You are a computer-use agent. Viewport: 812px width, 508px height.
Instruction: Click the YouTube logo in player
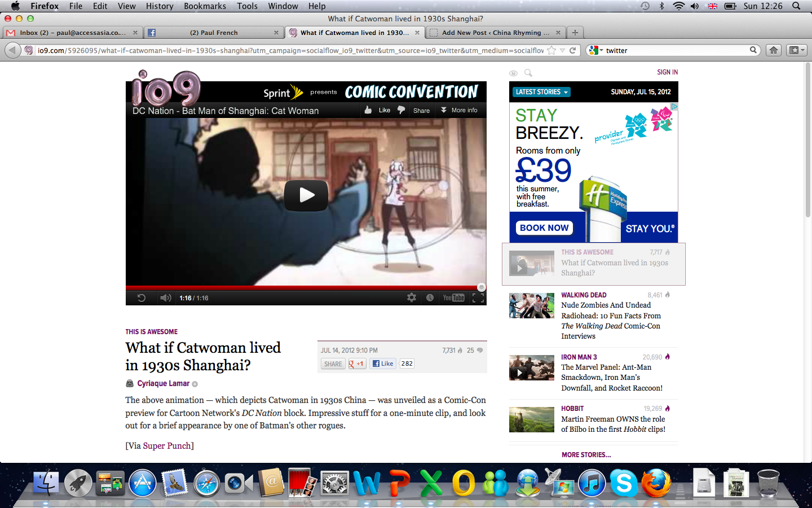(x=453, y=297)
